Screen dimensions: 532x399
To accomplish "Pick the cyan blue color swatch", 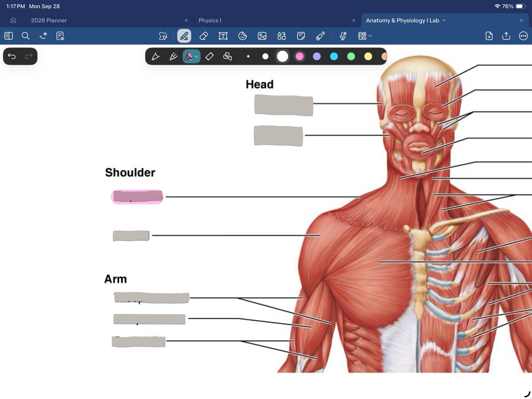I will coord(334,56).
